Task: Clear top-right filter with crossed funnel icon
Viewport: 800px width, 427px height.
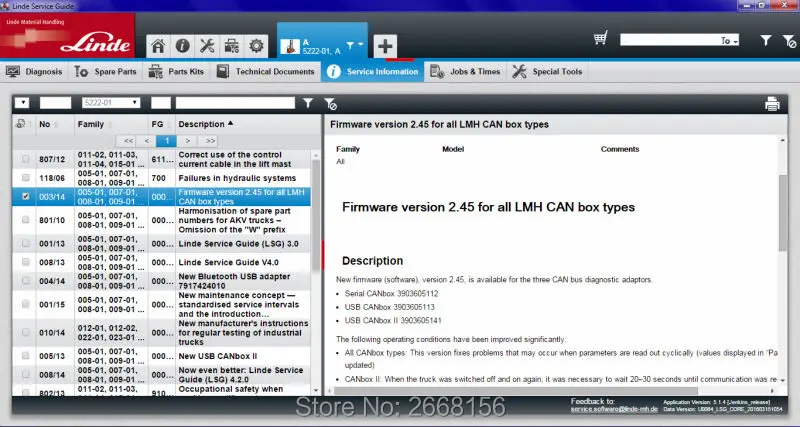Action: tap(789, 41)
